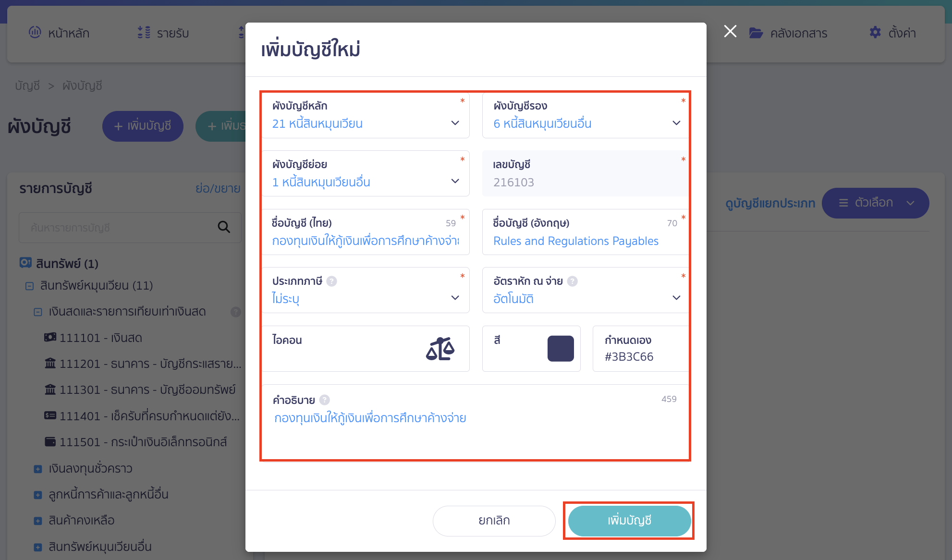Open the ผังบัญชีรอง dropdown
This screenshot has height=560, width=952.
click(x=586, y=115)
